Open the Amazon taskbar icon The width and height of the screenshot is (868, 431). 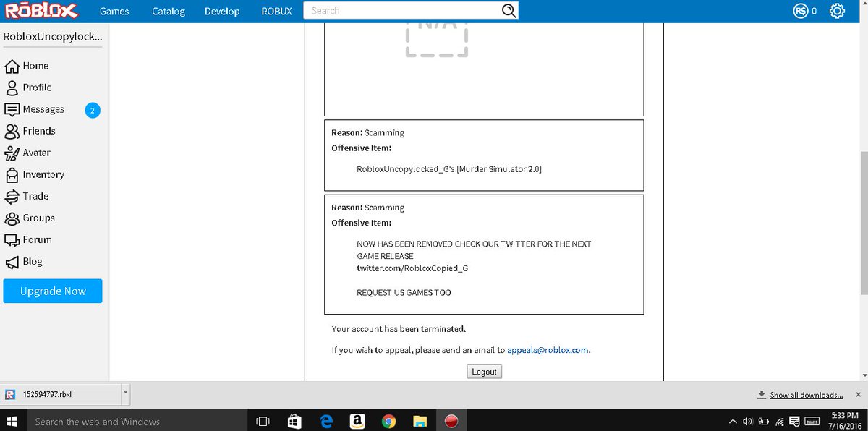tap(357, 421)
